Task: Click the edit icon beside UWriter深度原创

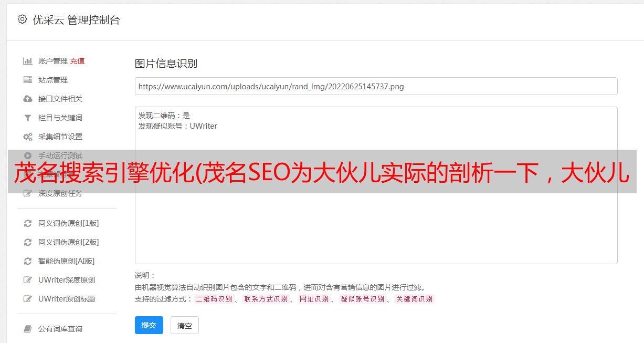Action: pyautogui.click(x=28, y=280)
